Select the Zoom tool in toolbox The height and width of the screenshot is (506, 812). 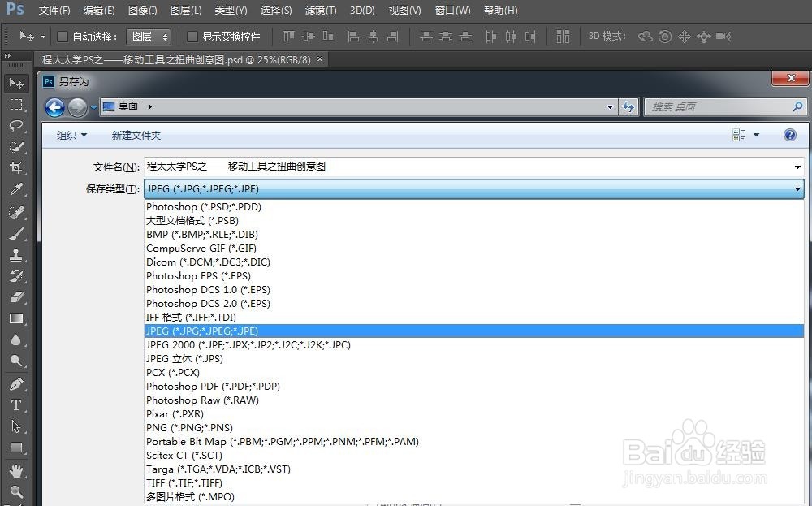click(x=16, y=491)
